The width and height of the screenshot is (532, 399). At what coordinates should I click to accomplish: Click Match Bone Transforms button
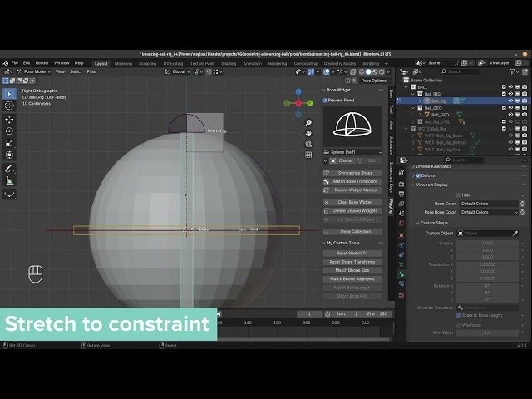pyautogui.click(x=352, y=181)
